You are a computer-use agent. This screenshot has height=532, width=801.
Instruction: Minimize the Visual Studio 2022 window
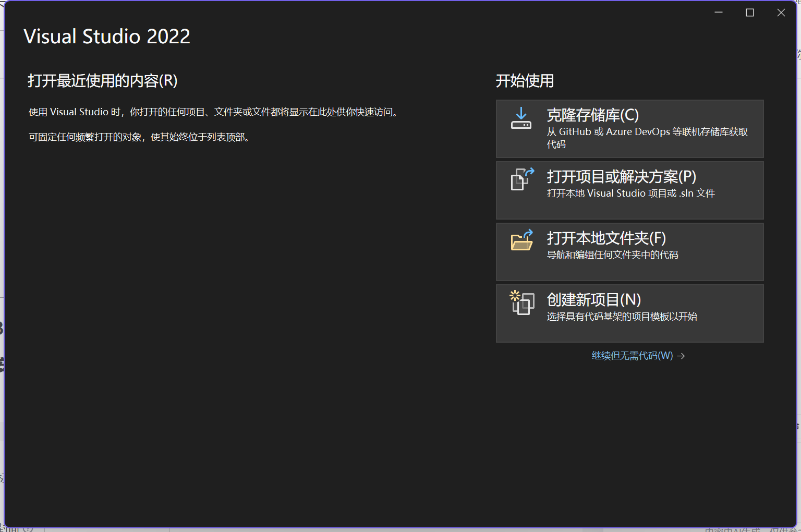719,13
